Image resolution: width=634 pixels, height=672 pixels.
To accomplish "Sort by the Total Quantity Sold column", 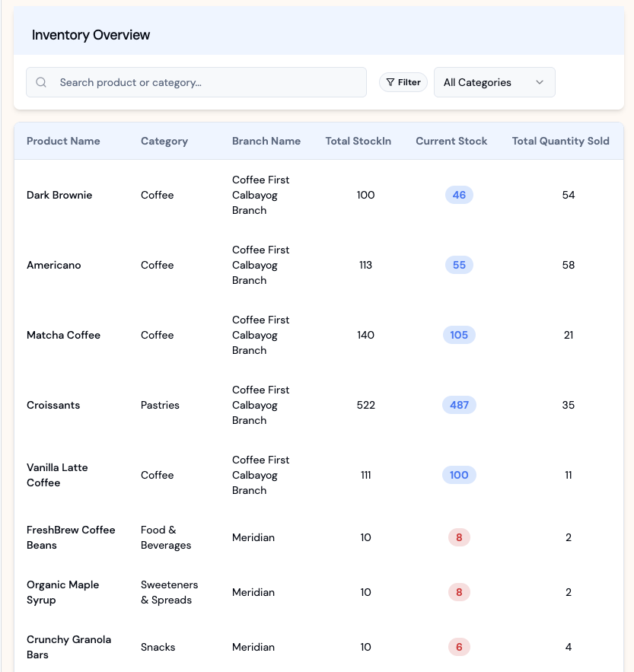I will coord(561,141).
